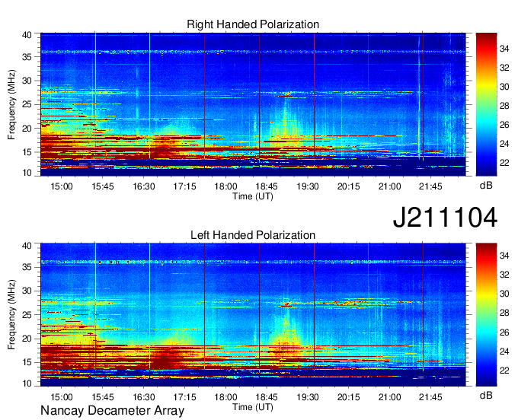Select the J211104 observation label

445,217
